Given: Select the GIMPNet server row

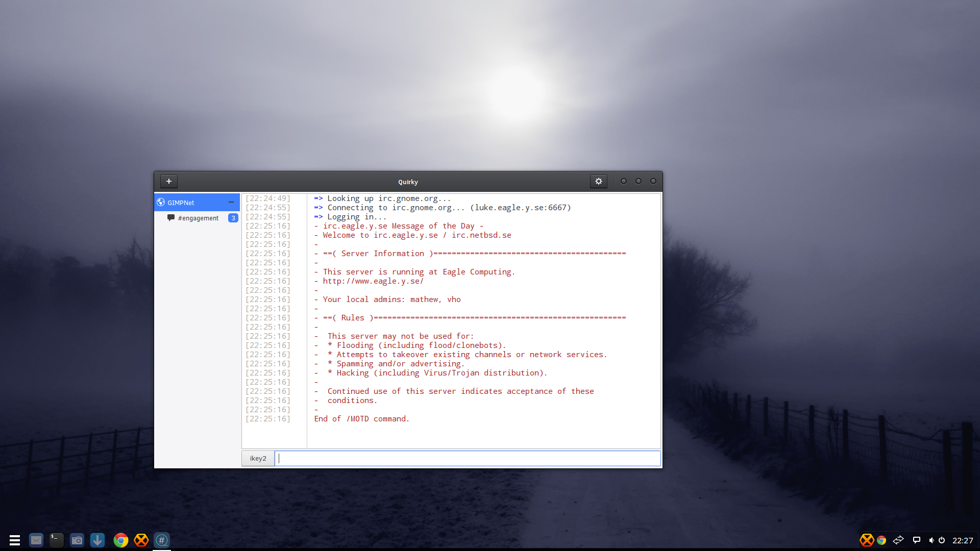Looking at the screenshot, I should tap(197, 202).
